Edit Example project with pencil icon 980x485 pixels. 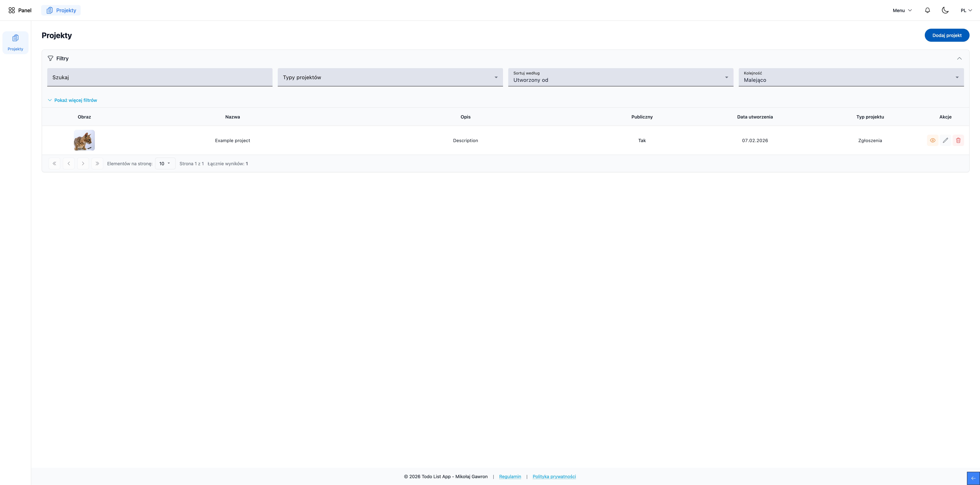pos(945,140)
